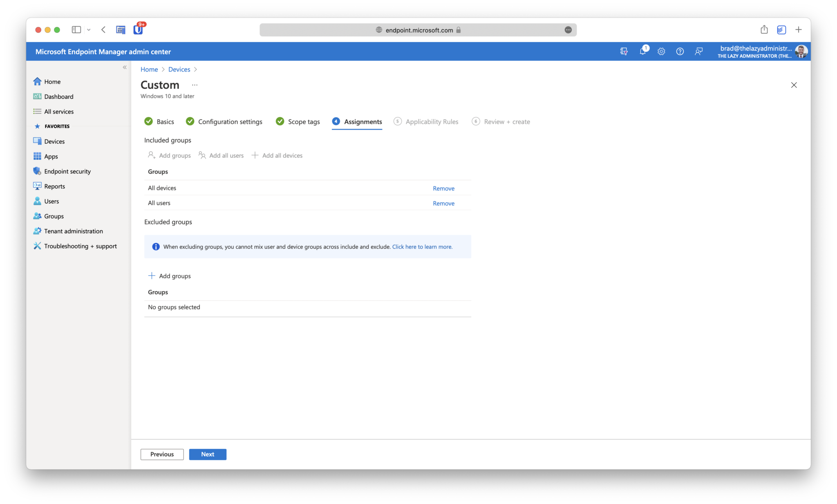Select the Assignments step tab
837x504 pixels.
357,122
